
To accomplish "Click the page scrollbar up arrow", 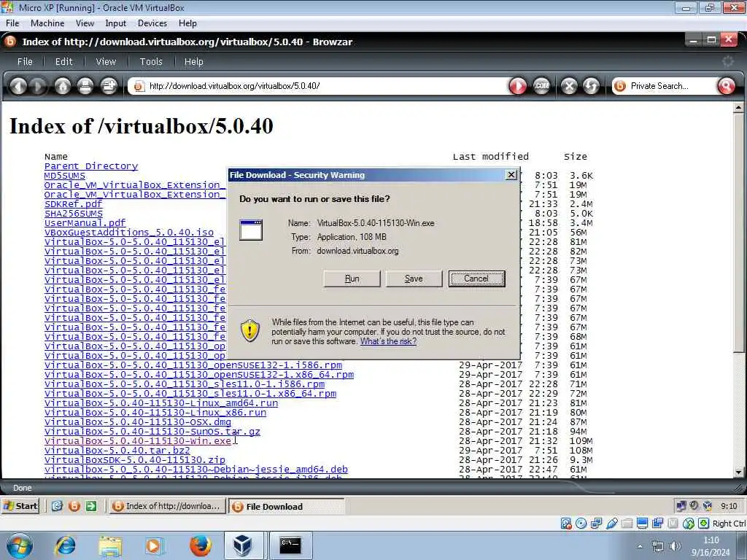I will point(738,107).
